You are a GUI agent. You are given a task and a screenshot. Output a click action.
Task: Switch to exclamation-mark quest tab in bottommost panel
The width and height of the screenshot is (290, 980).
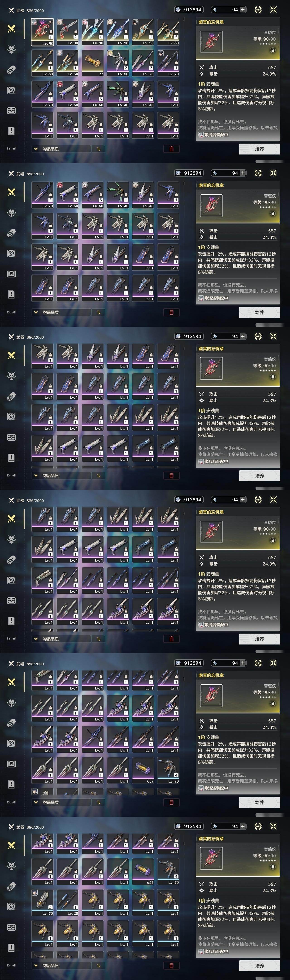point(11,948)
